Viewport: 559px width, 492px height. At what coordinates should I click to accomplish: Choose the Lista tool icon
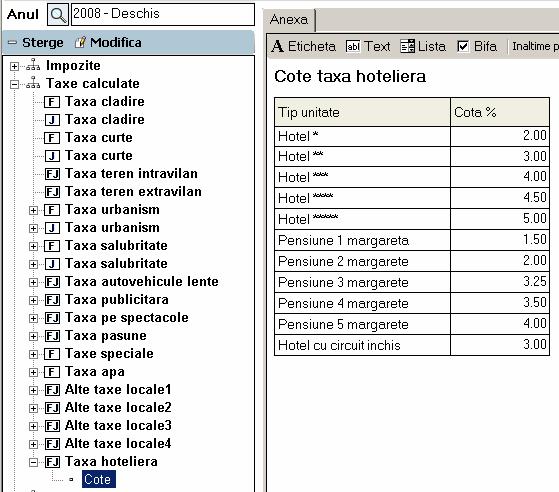click(407, 46)
